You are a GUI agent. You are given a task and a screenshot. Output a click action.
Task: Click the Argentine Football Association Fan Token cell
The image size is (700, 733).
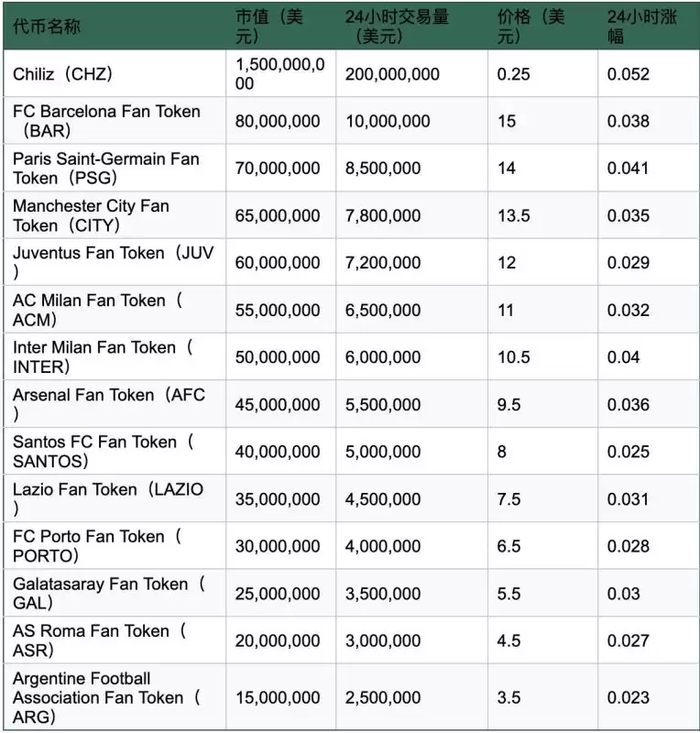pos(106,697)
